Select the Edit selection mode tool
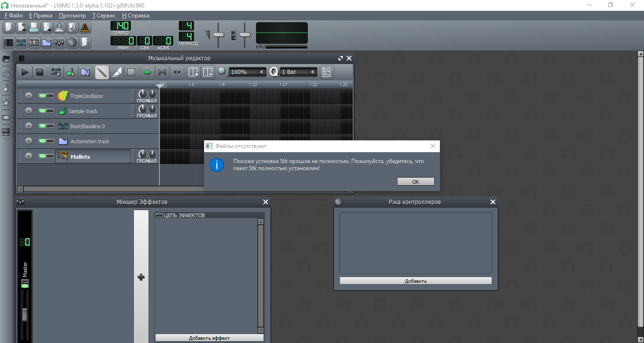The height and width of the screenshot is (343, 644). point(132,72)
